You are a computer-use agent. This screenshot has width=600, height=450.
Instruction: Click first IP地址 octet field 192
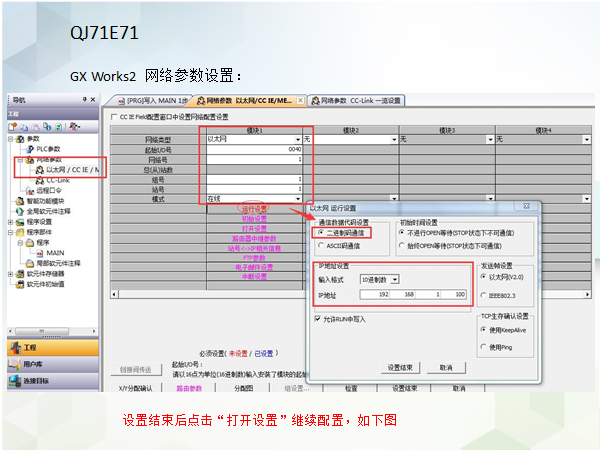click(x=375, y=294)
